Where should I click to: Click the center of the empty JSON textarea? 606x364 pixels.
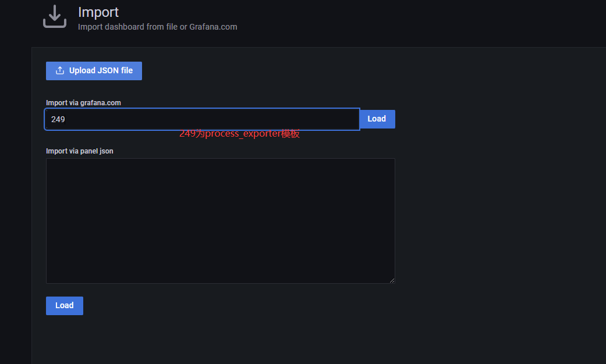[x=220, y=221]
